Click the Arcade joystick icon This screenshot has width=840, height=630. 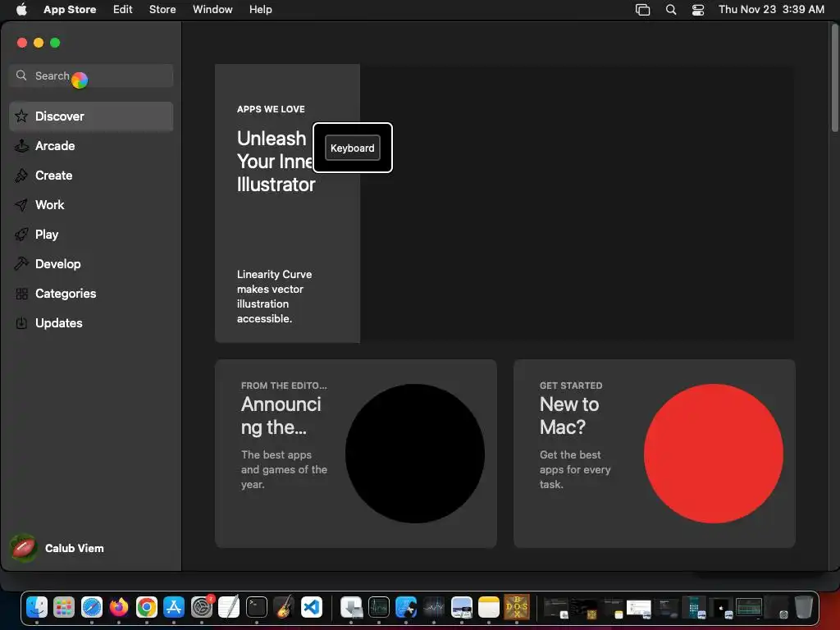coord(21,146)
